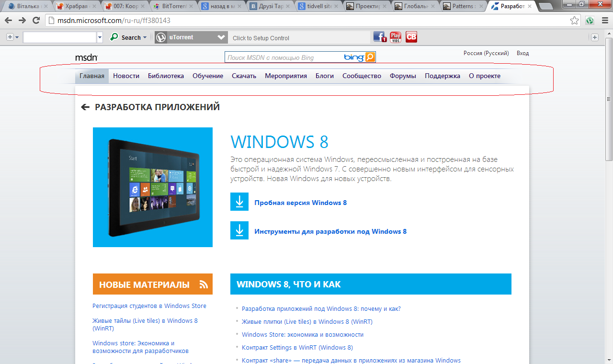Expand the toolbar search box dropdown arrow
Screen dimensions: 613x364
coord(100,37)
